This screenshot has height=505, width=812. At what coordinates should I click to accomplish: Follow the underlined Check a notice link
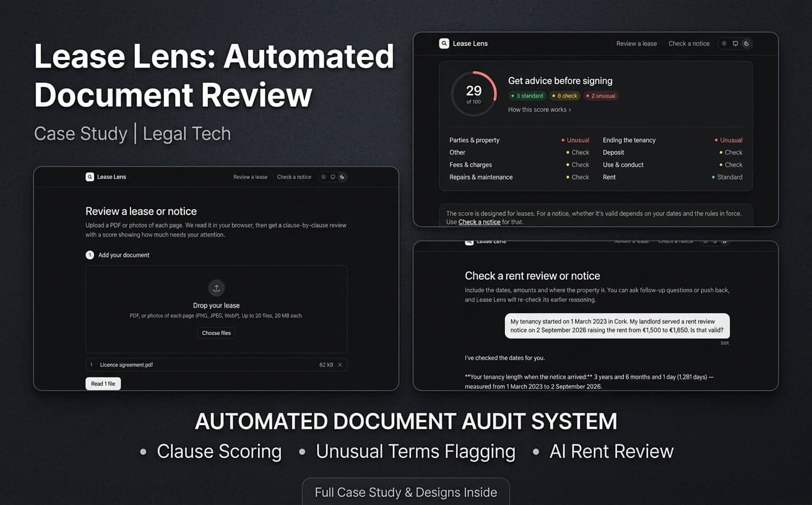coord(480,222)
